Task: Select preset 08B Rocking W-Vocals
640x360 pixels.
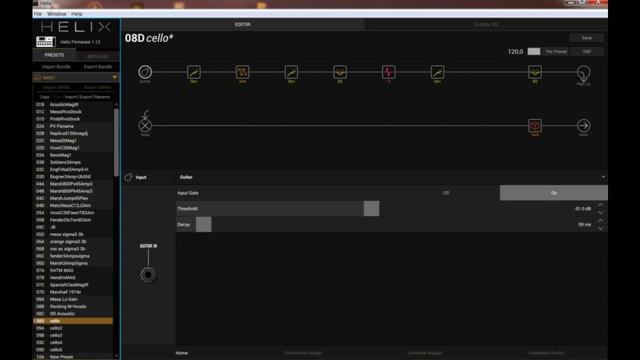Action: [x=73, y=307]
